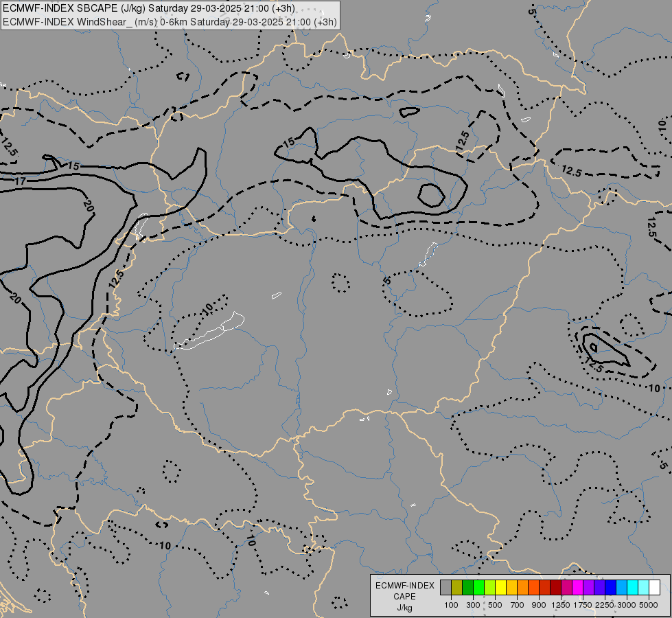The image size is (672, 618).
Task: Click the legend value 700
Action: coord(518,605)
